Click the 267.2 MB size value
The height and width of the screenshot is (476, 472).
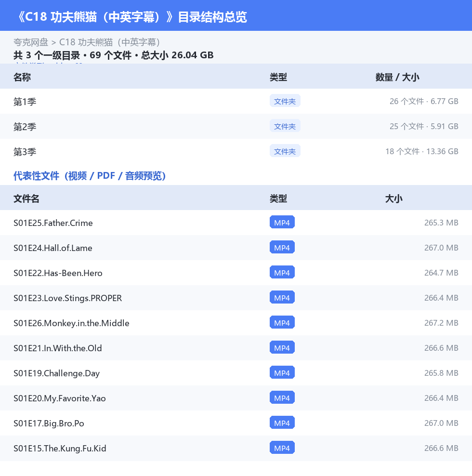[441, 323]
